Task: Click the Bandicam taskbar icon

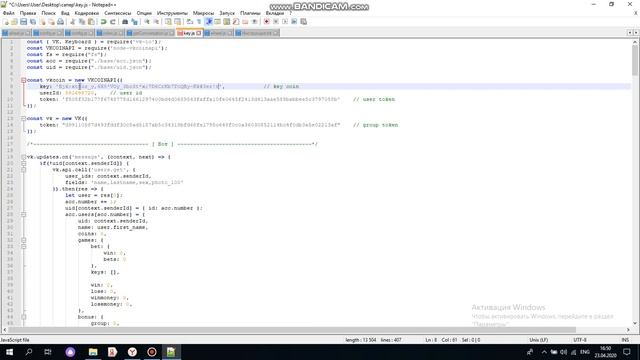Action: (x=152, y=352)
